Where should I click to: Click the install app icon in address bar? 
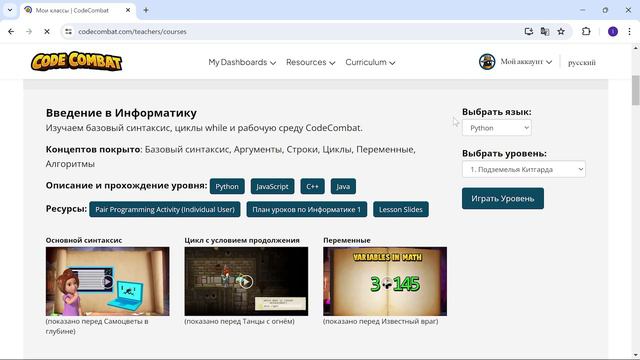529,31
